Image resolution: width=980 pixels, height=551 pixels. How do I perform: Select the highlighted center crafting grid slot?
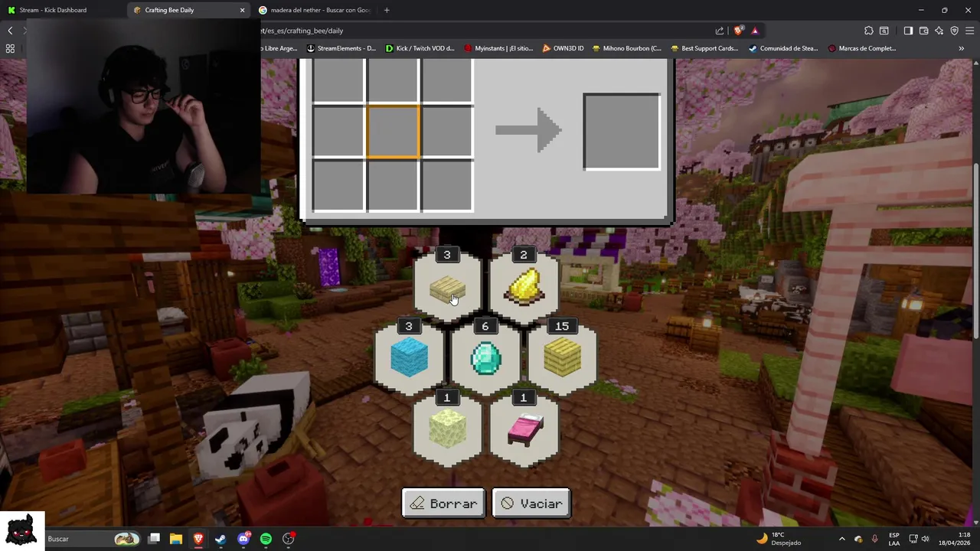[393, 132]
